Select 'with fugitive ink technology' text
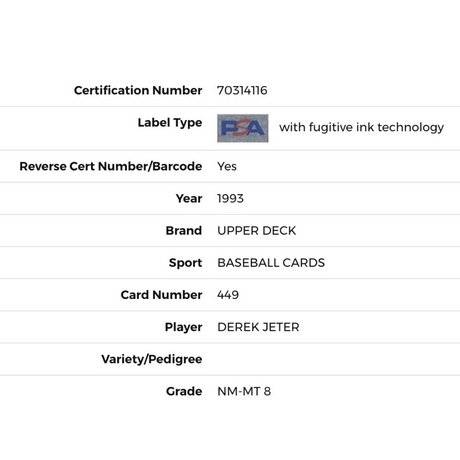The image size is (460, 460). (x=362, y=127)
